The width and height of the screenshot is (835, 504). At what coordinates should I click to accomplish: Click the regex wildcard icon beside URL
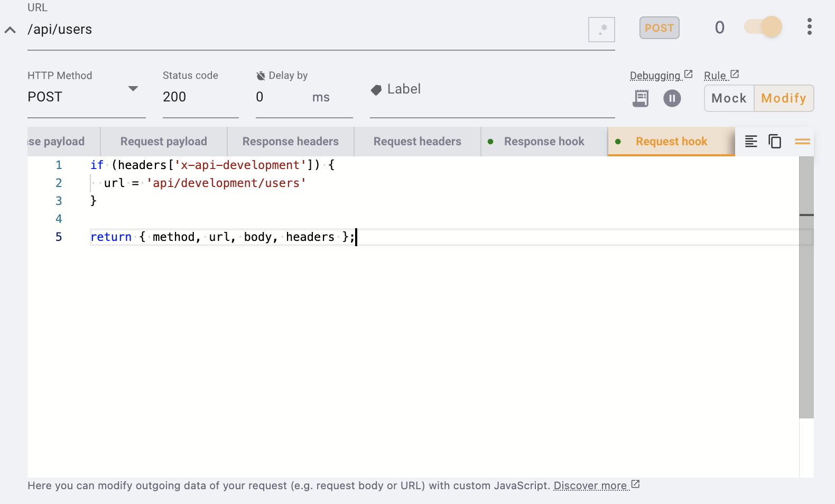tap(601, 30)
